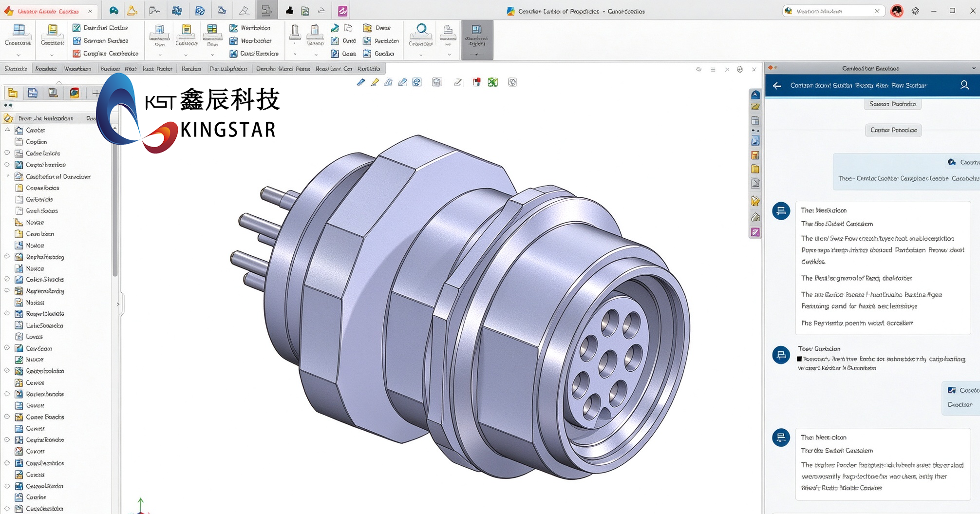
Task: Open the settings gear in the title bar
Action: (915, 11)
